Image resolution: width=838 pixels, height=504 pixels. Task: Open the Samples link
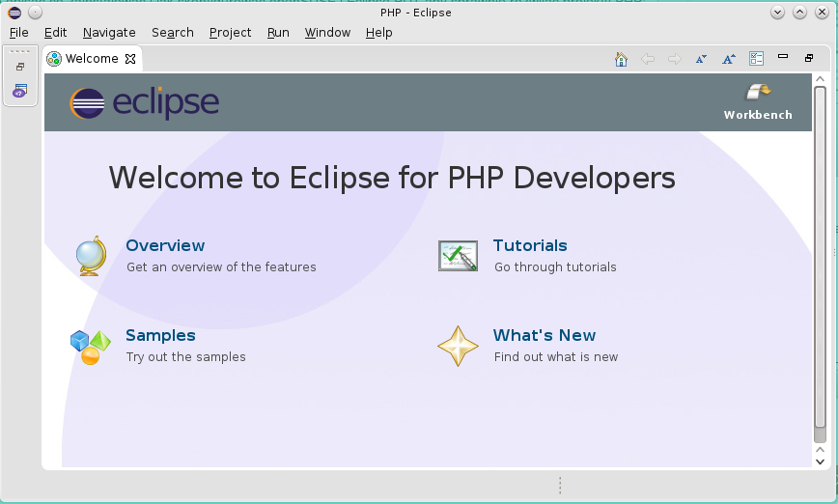(160, 335)
